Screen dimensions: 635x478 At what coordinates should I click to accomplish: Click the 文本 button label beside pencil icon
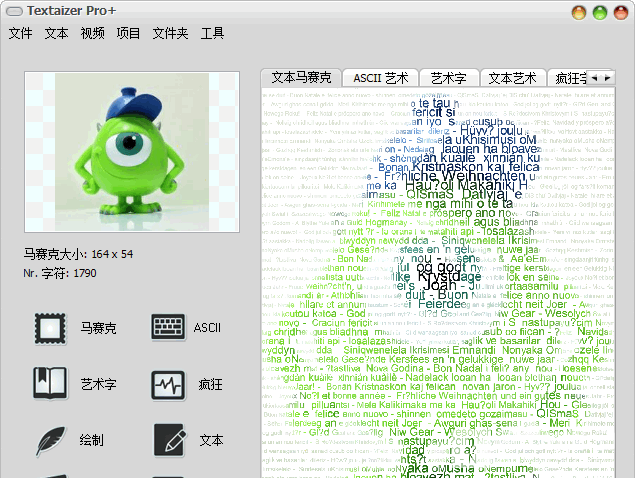211,440
